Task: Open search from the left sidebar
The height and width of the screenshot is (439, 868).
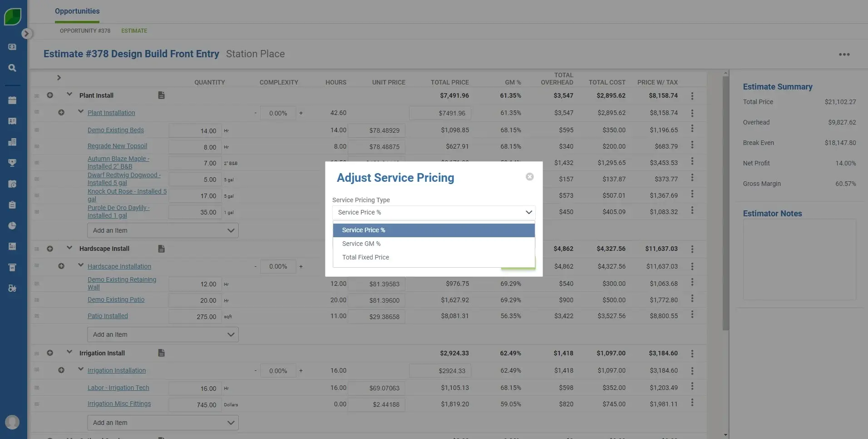Action: [12, 68]
